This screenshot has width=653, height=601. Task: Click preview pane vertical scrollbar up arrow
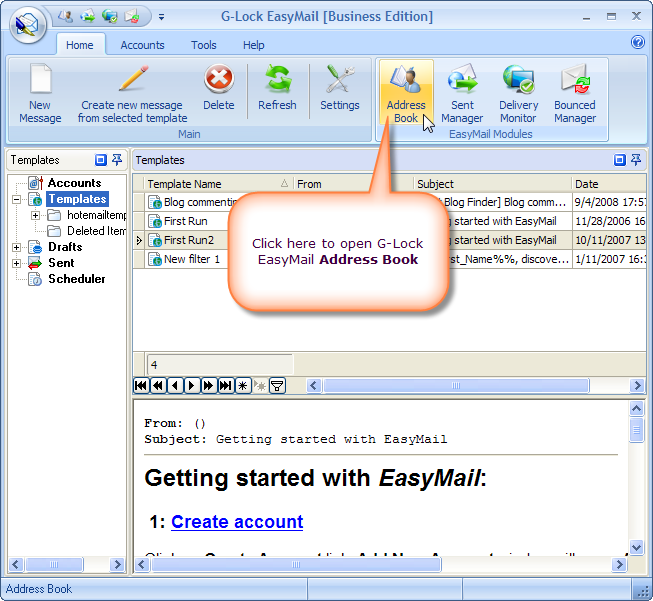(x=637, y=409)
